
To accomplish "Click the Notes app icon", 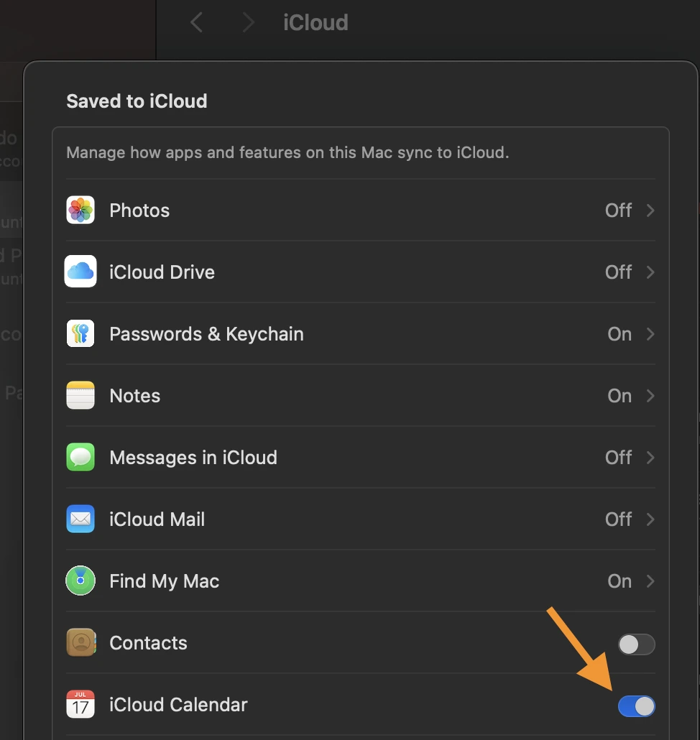I will 80,395.
